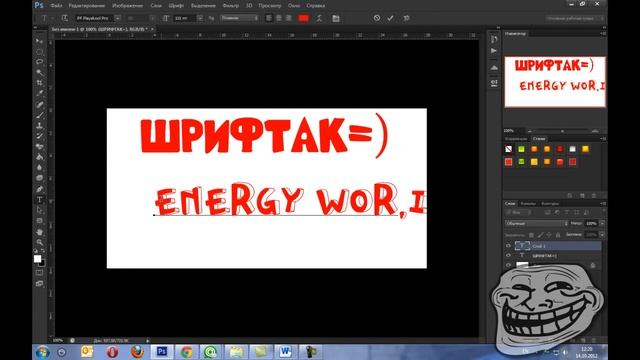Lock layer position

[549, 235]
